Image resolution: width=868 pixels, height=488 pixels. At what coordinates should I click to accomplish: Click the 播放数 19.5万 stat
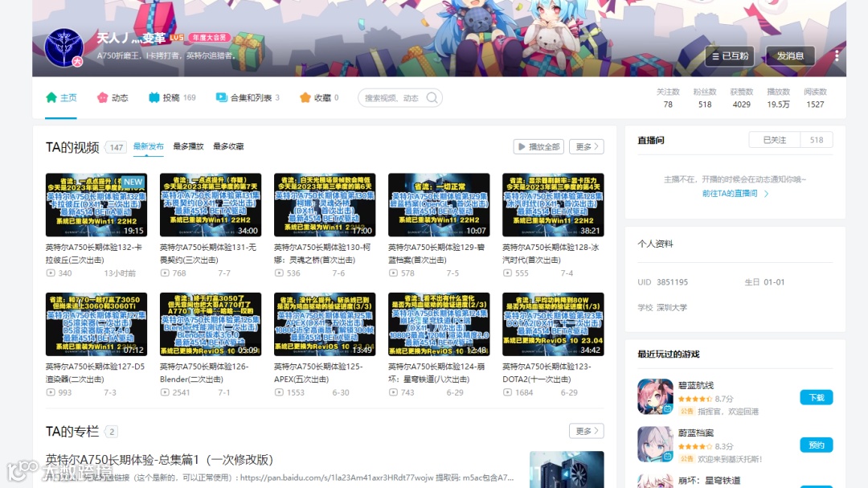(x=778, y=98)
